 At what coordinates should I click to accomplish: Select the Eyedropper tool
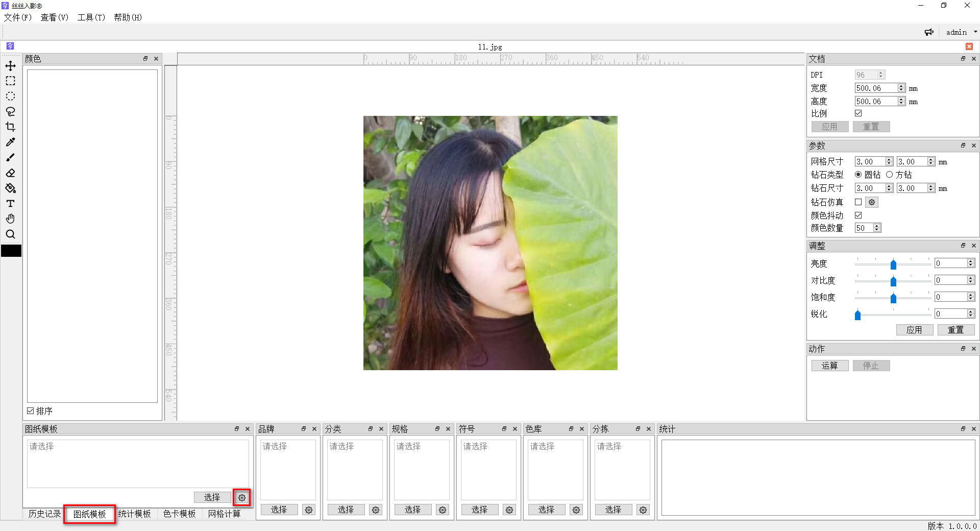[x=10, y=142]
